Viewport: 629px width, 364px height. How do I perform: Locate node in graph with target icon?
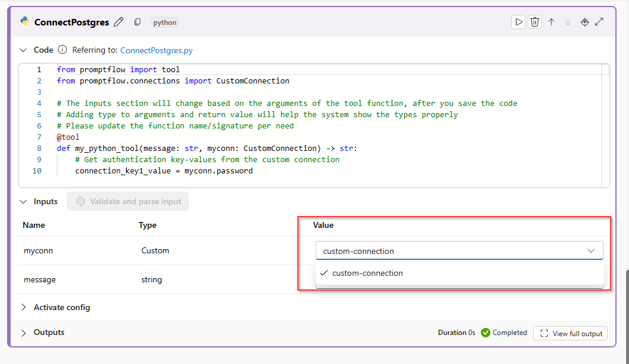[x=585, y=22]
